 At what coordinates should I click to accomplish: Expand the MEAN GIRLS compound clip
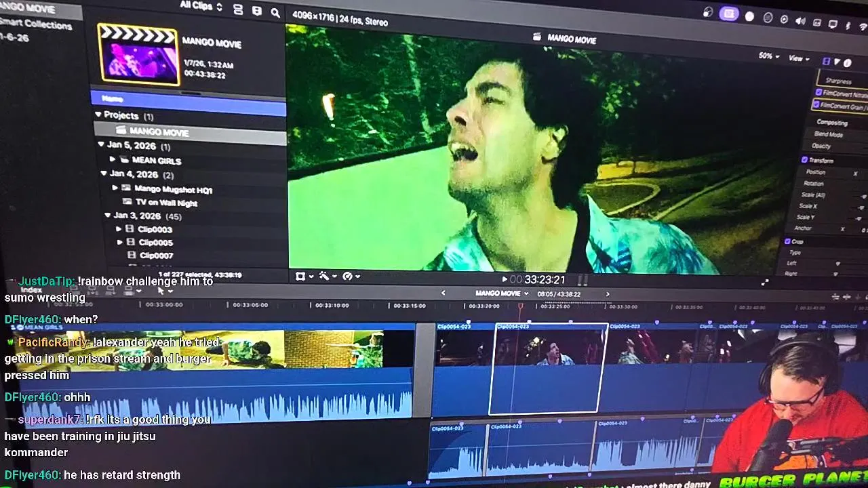tap(113, 159)
